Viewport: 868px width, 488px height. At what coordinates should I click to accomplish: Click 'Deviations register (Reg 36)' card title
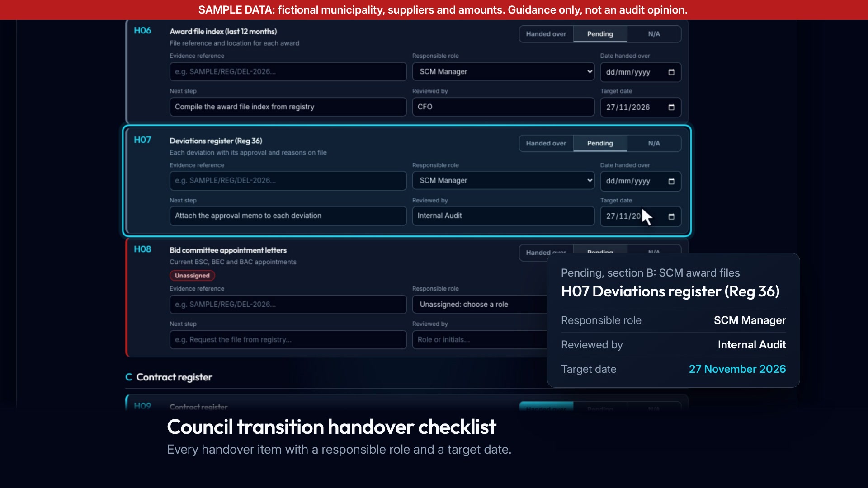pos(216,141)
